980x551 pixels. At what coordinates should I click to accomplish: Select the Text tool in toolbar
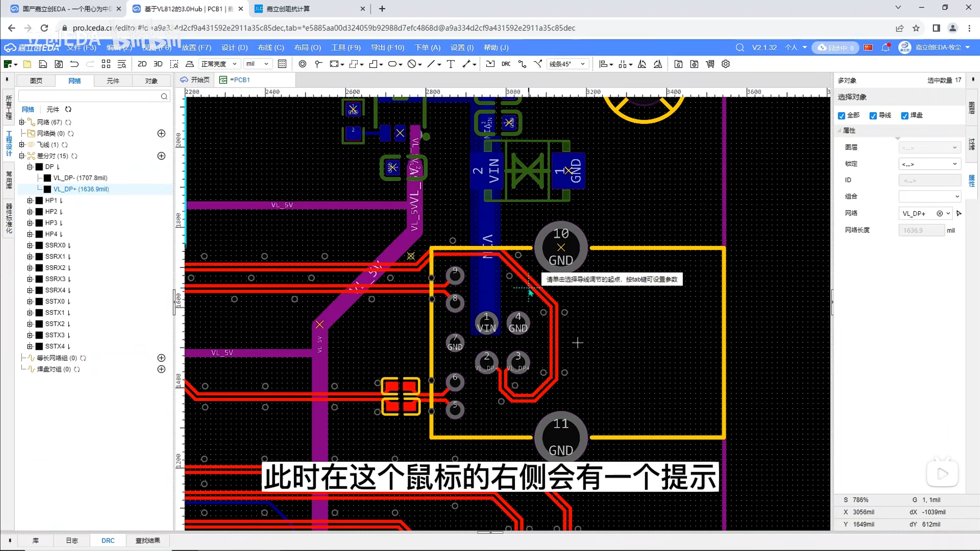pos(451,64)
